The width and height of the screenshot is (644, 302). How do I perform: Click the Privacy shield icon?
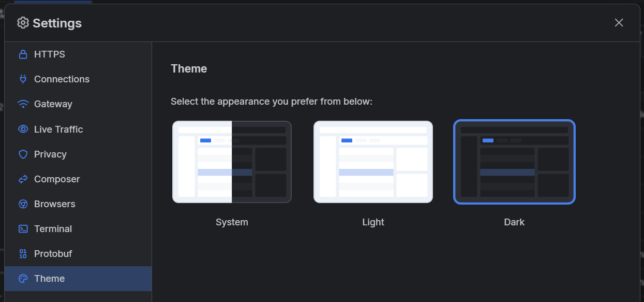coord(23,154)
